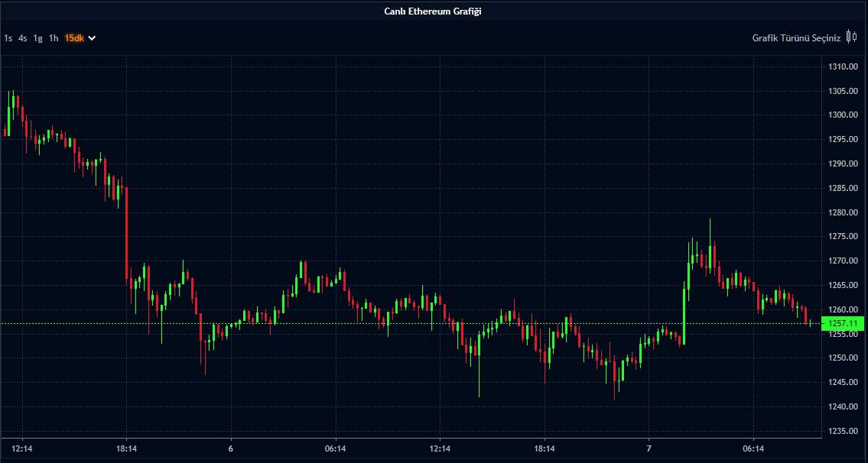Click the 1260.00 price axis label

(843, 309)
